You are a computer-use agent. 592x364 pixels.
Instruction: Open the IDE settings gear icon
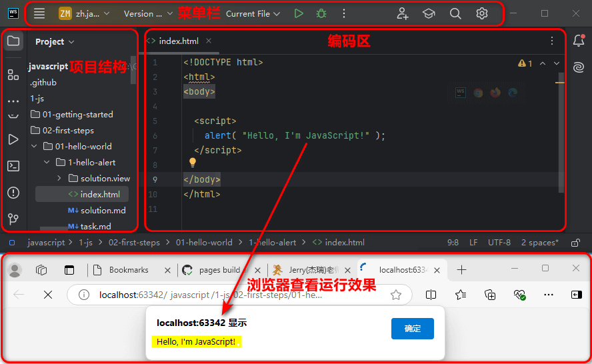[x=482, y=13]
